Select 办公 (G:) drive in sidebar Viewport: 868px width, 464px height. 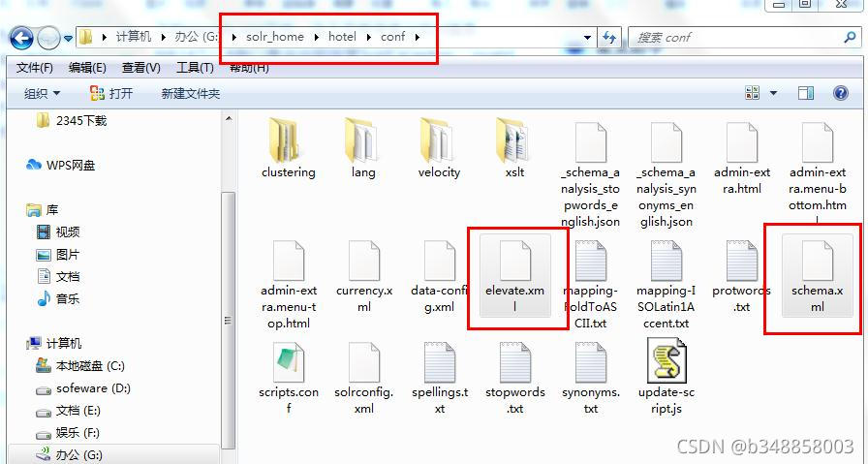coord(69,455)
